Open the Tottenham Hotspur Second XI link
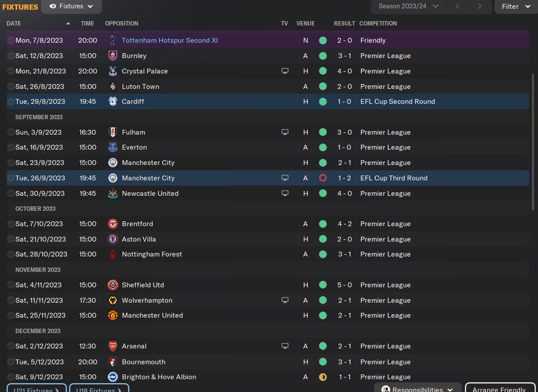The image size is (538, 392). (170, 40)
